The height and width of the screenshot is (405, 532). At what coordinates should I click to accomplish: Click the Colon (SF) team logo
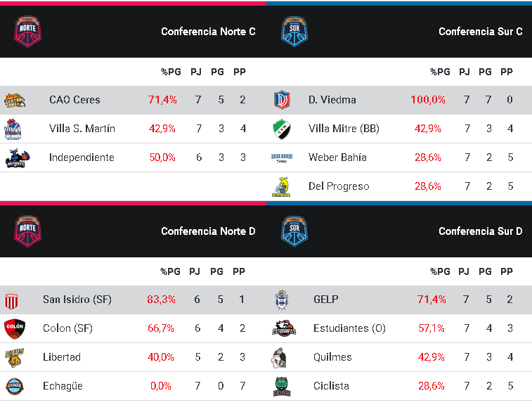point(15,328)
